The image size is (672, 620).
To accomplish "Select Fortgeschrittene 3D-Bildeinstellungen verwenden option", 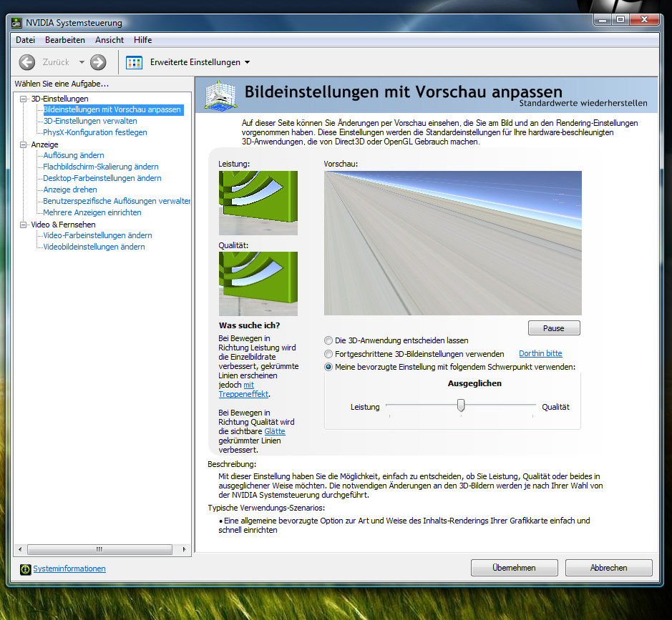I will coord(328,354).
